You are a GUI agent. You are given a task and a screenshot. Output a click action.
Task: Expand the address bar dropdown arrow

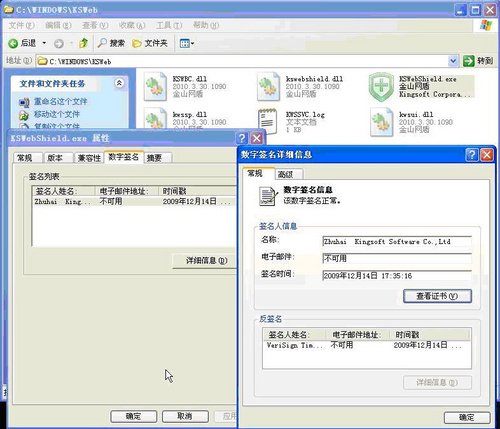[x=453, y=61]
